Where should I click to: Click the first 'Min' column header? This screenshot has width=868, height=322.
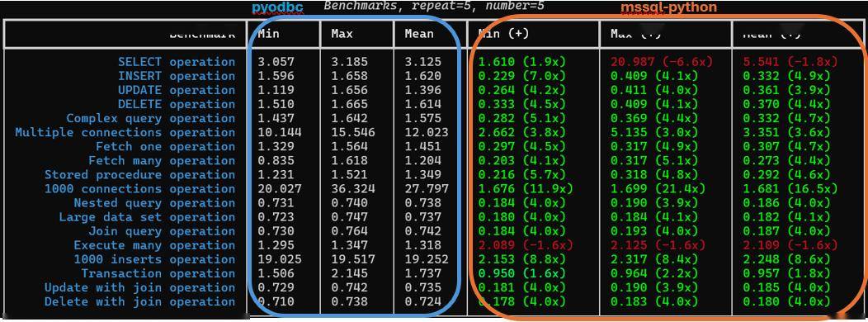(x=268, y=34)
